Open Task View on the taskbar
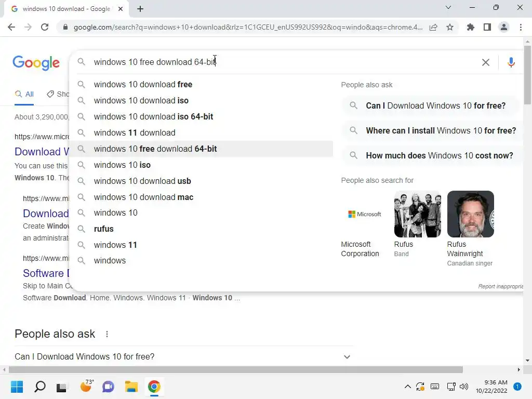The width and height of the screenshot is (532, 399). coord(62,387)
